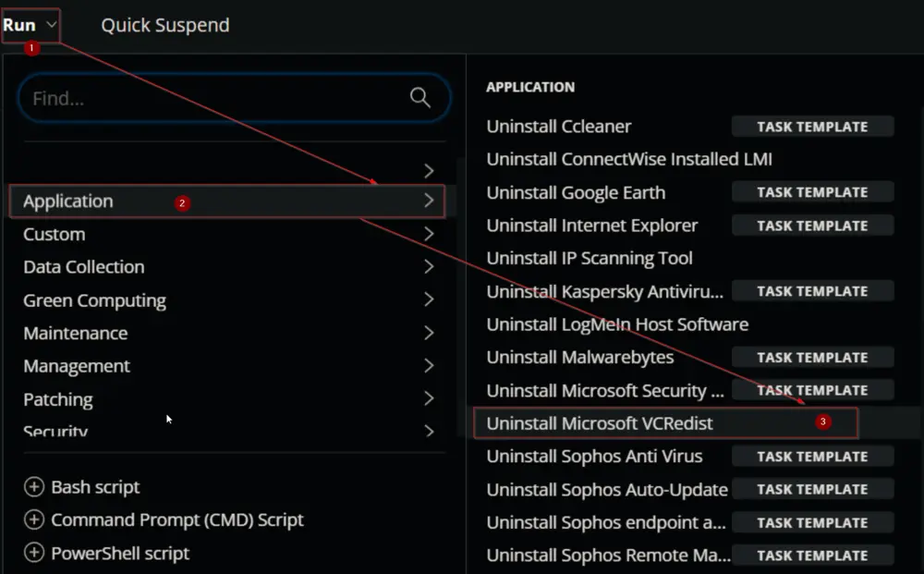
Task: Choose Uninstall Microsoft VCRedist
Action: click(x=665, y=422)
